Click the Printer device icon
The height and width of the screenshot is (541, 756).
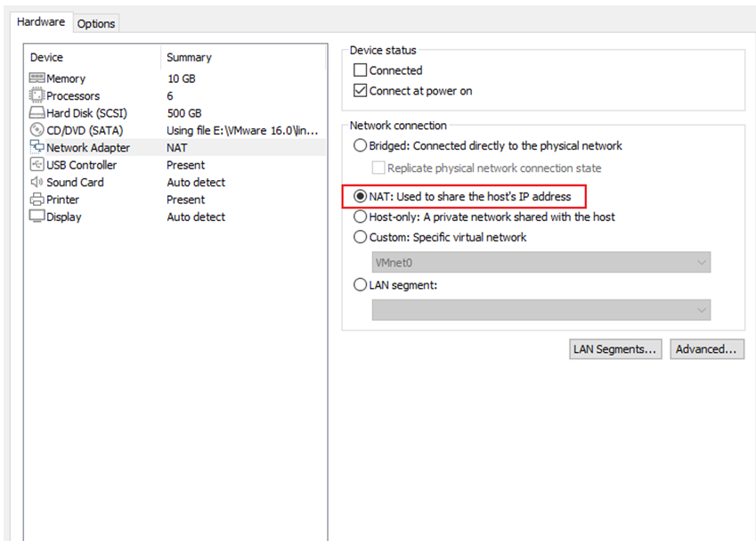37,199
